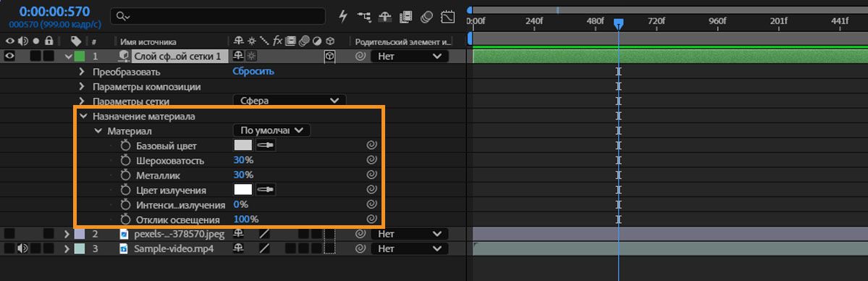Image resolution: width=868 pixels, height=281 pixels.
Task: Open the Цвет излучения white color swatch
Action: tap(243, 190)
